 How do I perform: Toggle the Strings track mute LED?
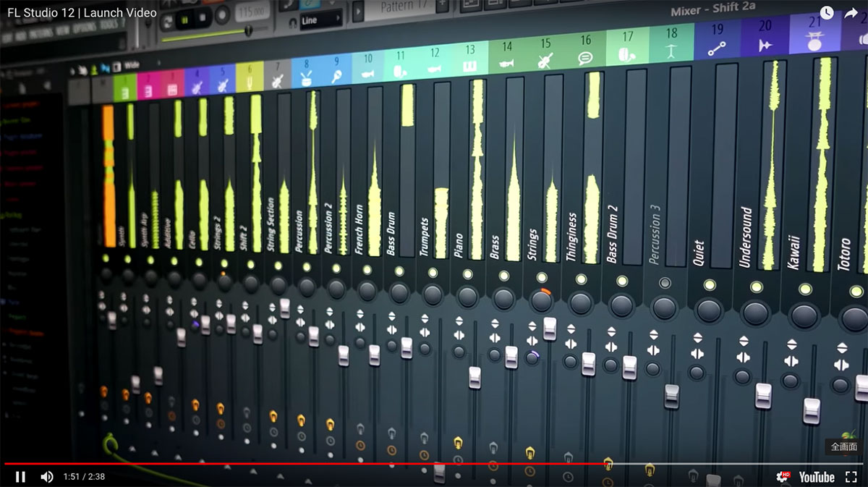[541, 277]
